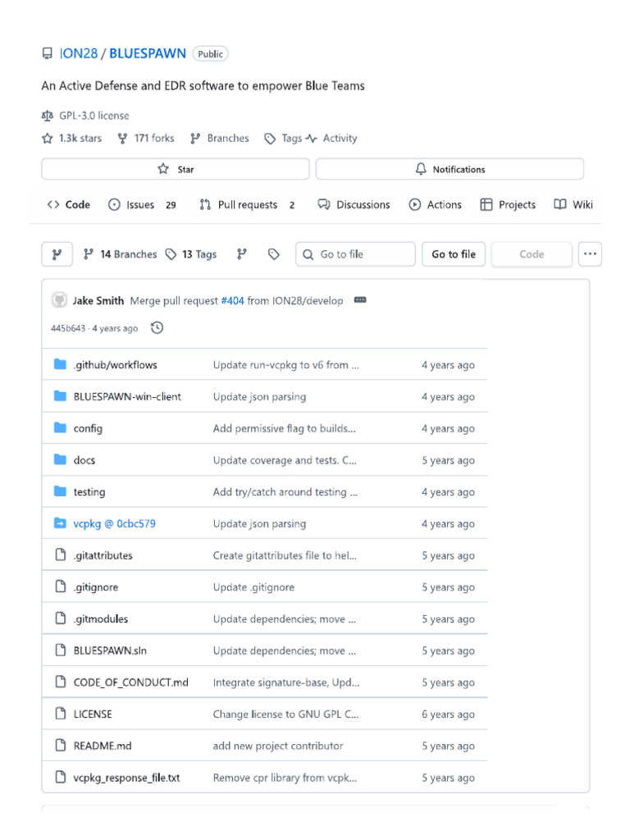Open the vcpkg @ 0cbc579 submodule
The image size is (630, 840).
(x=115, y=523)
